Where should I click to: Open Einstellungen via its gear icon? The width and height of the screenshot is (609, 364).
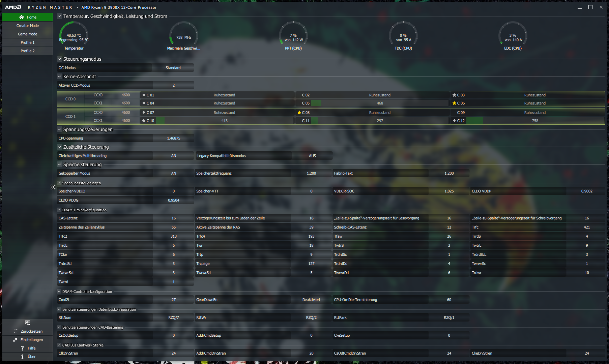pos(15,340)
